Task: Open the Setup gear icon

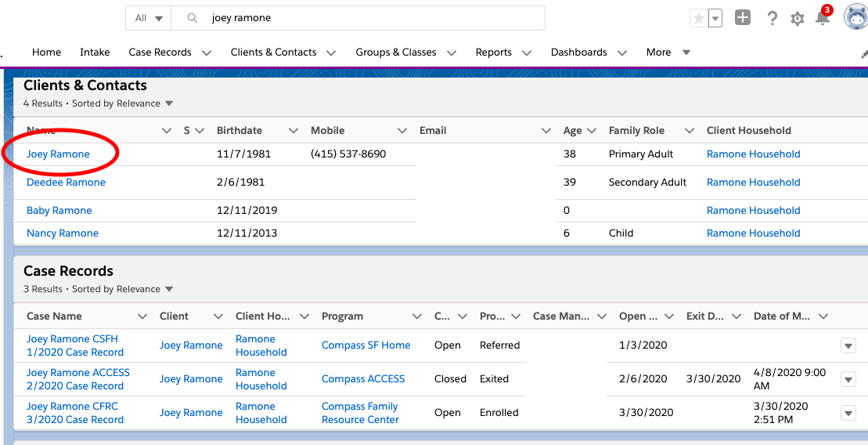Action: click(797, 19)
